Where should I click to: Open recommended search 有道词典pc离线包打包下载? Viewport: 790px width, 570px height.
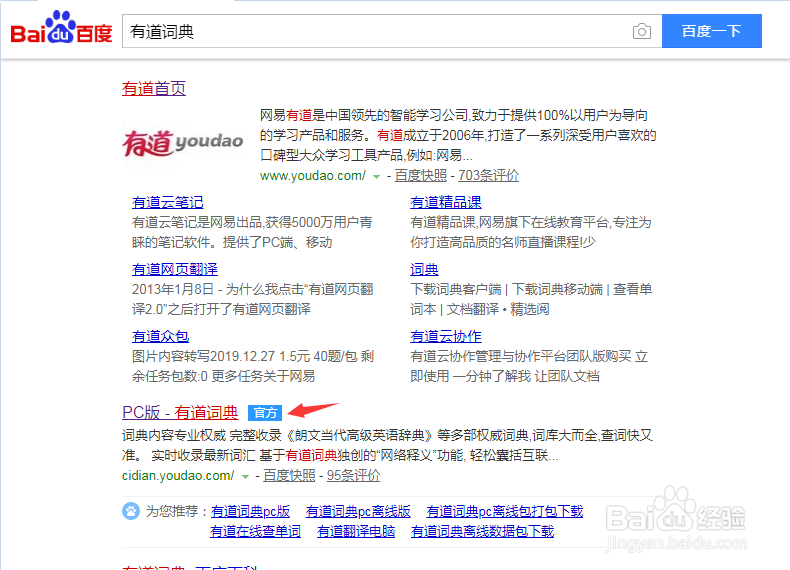504,512
